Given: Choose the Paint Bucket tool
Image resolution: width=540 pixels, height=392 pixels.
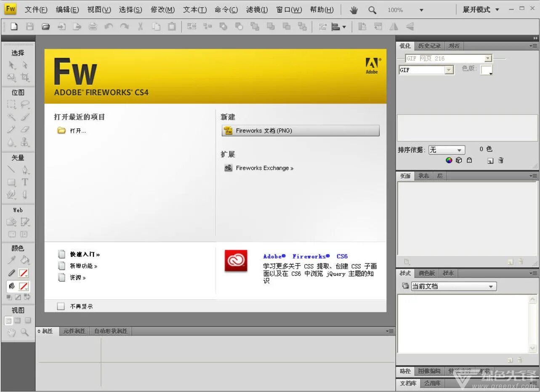Looking at the screenshot, I should click(x=25, y=260).
